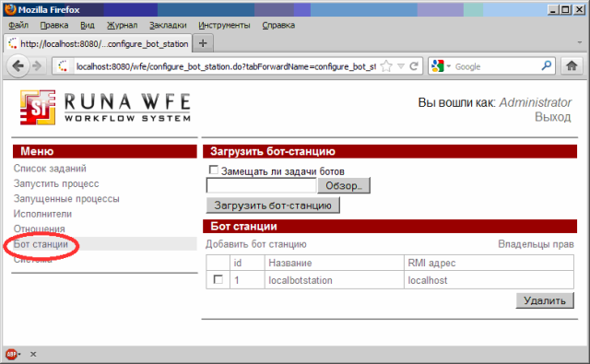
Task: Click the Выход logout link
Action: click(x=553, y=117)
